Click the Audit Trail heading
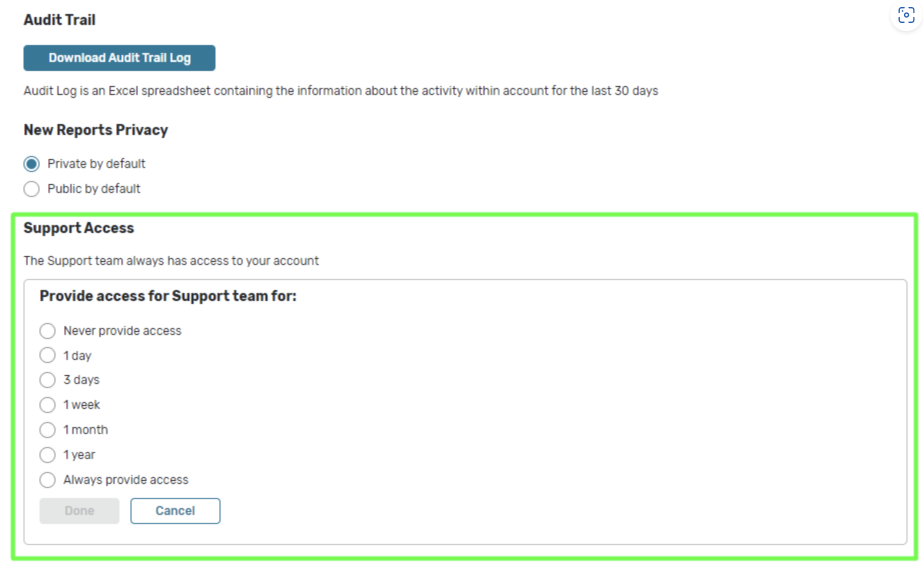Screen dimensions: 923x567 pyautogui.click(x=60, y=20)
